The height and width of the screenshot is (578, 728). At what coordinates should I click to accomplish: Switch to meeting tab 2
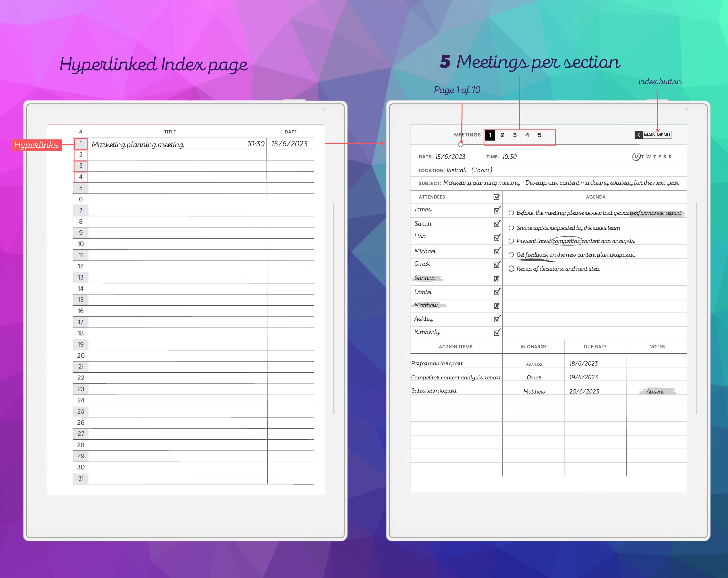tap(503, 135)
